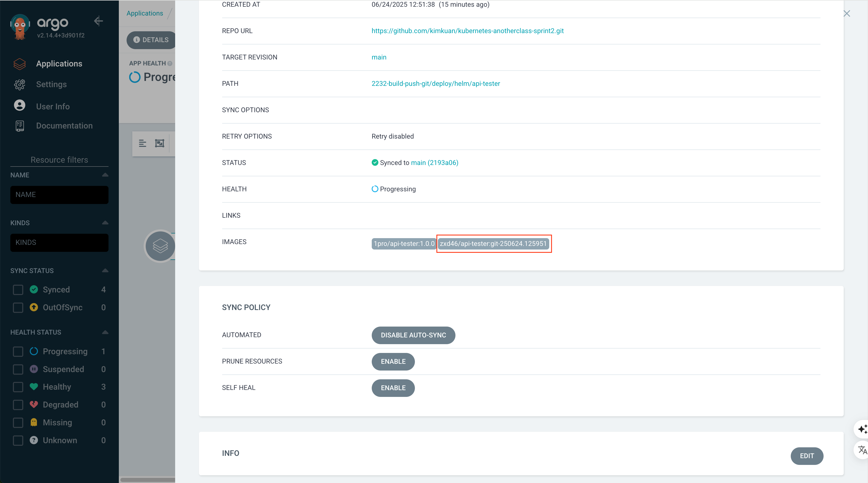868x483 pixels.
Task: Select the pods view icon in toolbar
Action: (160, 144)
